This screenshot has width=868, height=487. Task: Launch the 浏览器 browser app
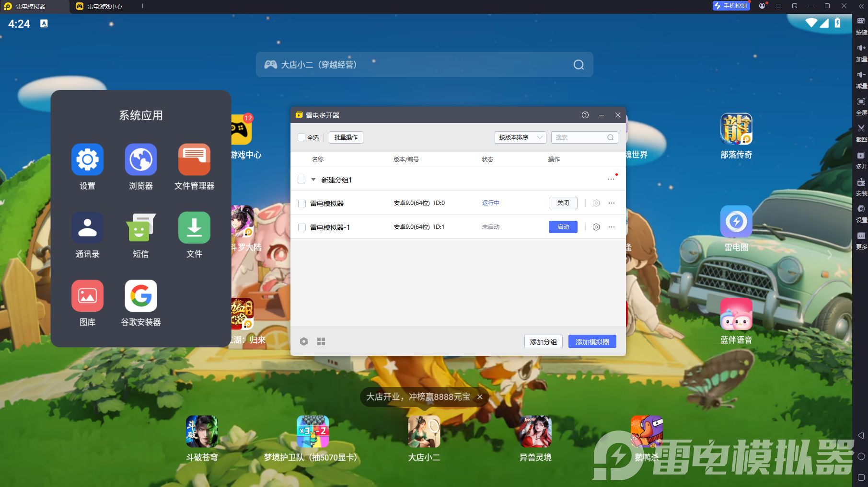[x=141, y=159]
